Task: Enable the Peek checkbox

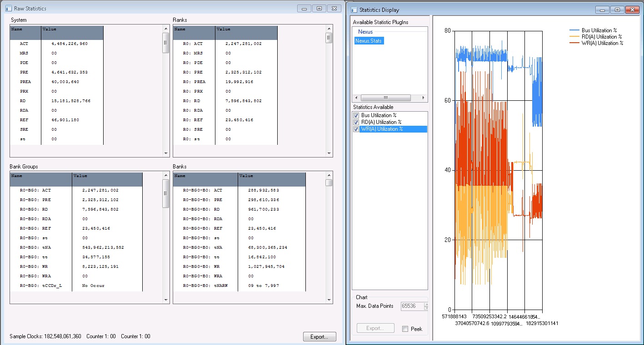Action: coord(405,329)
